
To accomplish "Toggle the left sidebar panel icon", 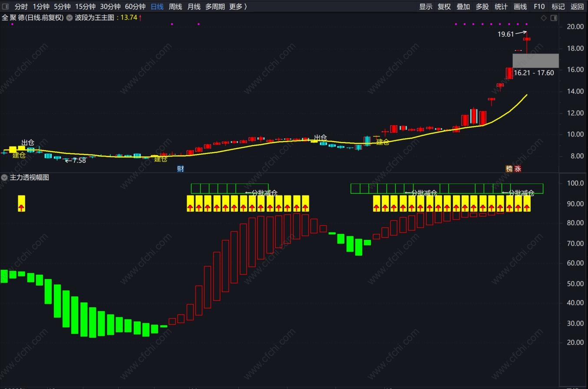I will click(x=6, y=7).
